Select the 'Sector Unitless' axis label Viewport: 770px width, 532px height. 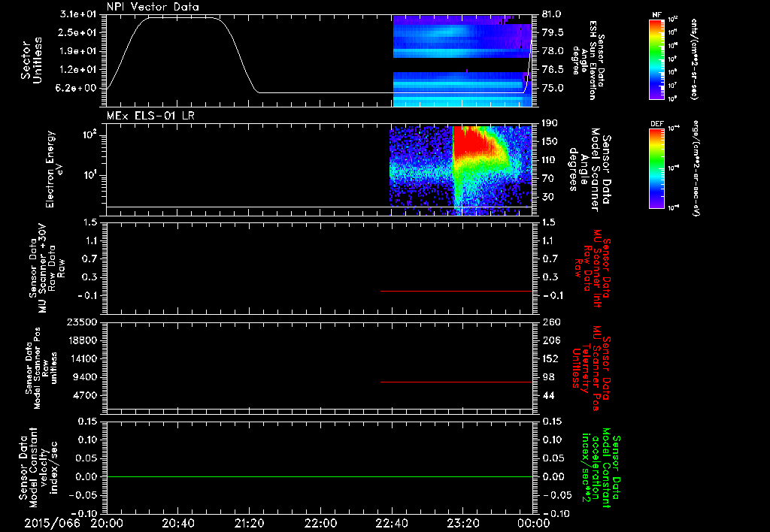coord(32,60)
